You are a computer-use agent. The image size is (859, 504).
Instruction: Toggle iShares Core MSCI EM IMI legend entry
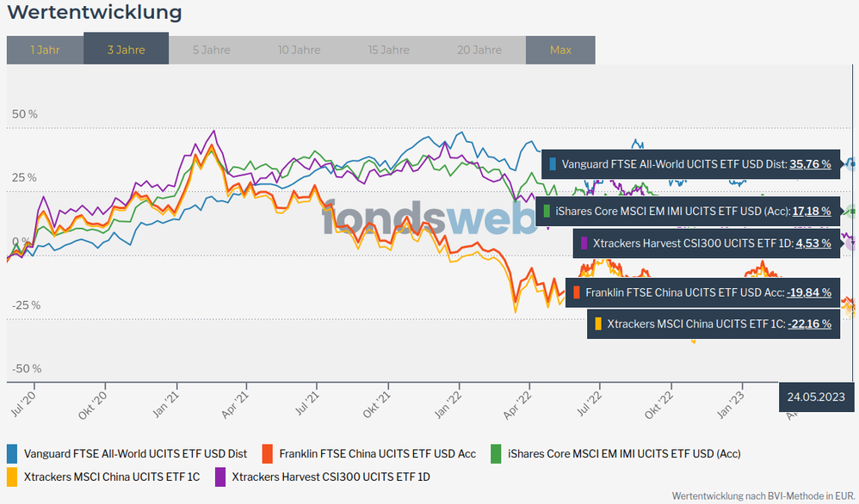[x=623, y=453]
